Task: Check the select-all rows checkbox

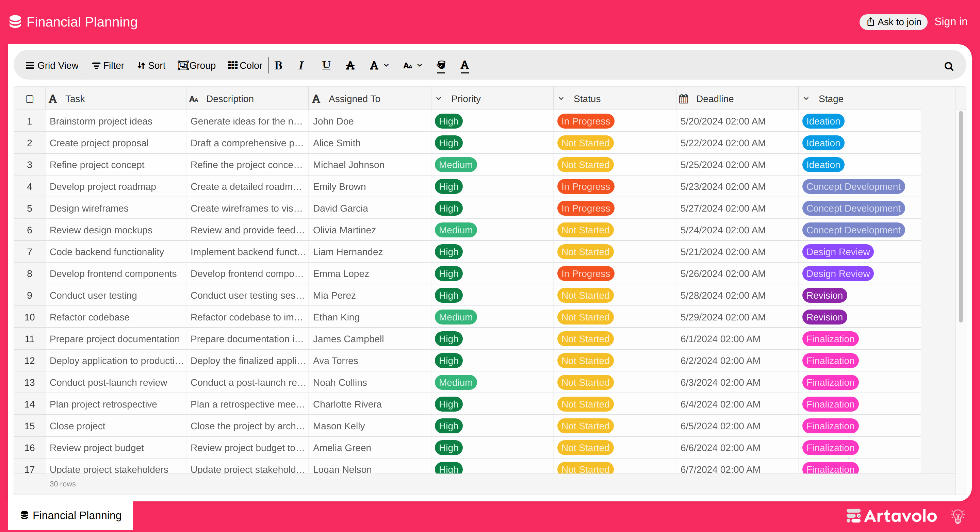Action: click(30, 99)
